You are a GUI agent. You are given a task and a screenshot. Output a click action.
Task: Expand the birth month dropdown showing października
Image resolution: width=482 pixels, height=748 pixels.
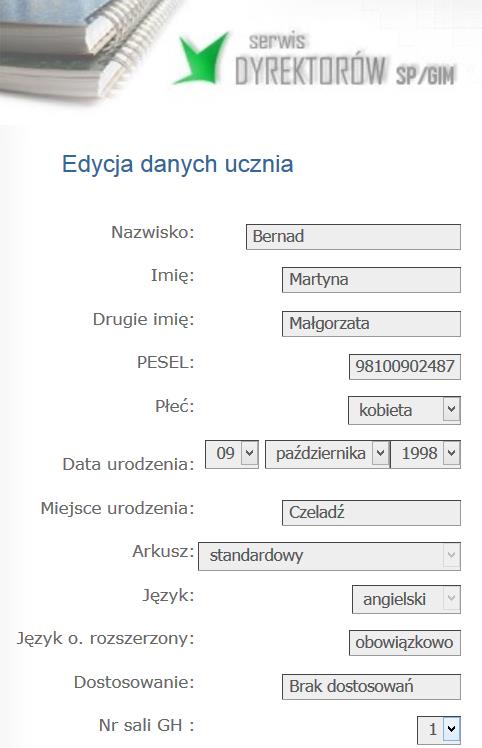click(327, 454)
